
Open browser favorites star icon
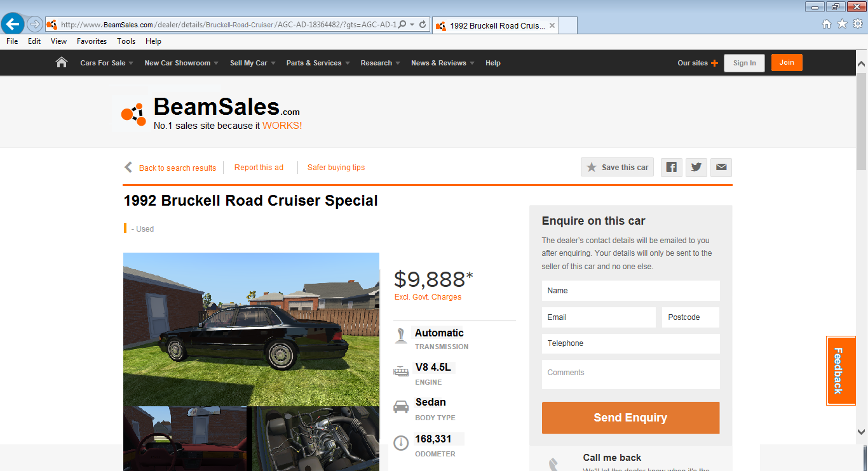coord(842,23)
